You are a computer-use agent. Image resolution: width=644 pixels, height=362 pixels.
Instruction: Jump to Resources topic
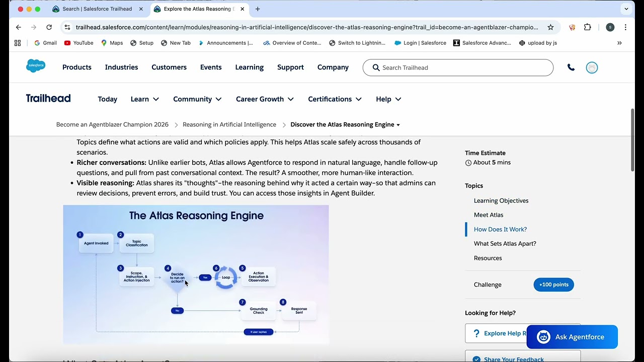[488, 258]
